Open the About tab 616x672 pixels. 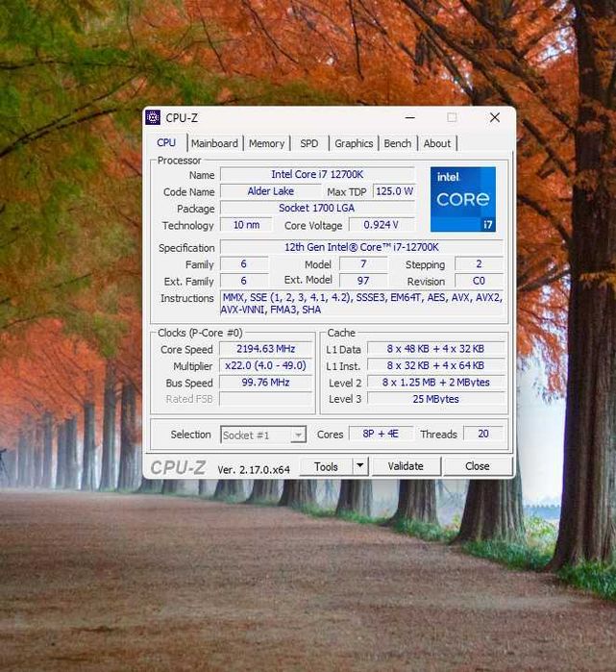click(x=437, y=143)
